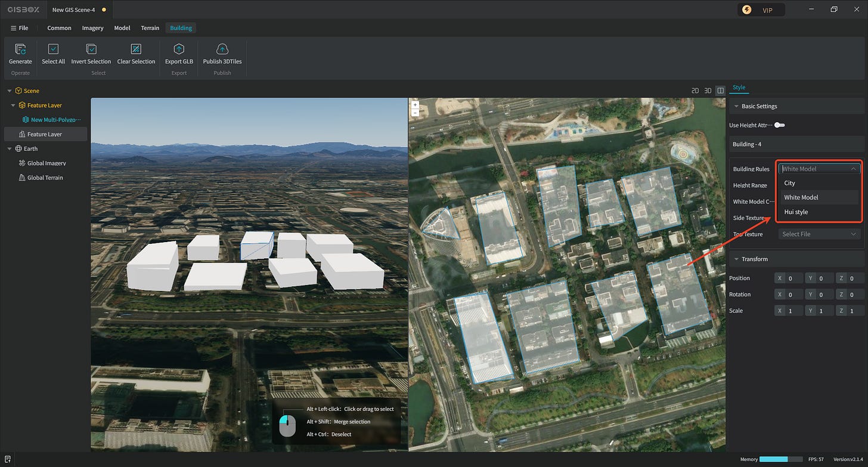Screen dimensions: 868x467
Task: Click the Invert Selection icon
Action: [91, 50]
